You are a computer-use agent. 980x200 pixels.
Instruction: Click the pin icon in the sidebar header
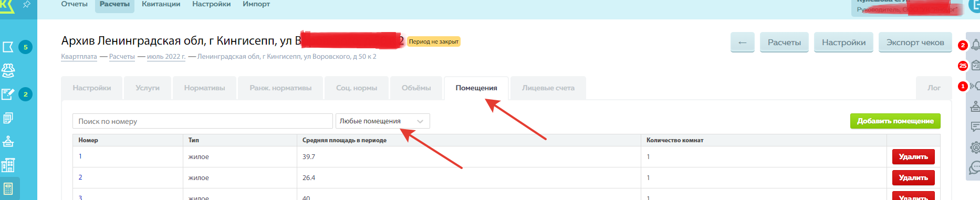[x=27, y=4]
